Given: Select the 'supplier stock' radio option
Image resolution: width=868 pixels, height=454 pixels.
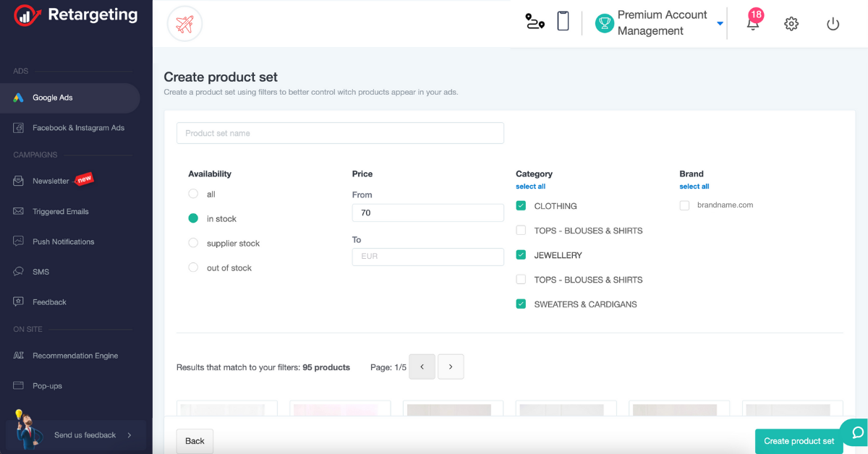Looking at the screenshot, I should pos(193,243).
